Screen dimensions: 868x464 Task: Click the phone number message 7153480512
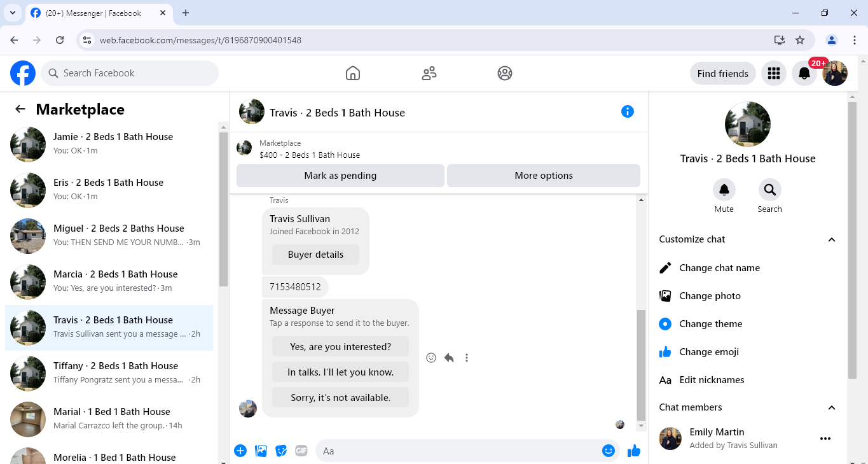pyautogui.click(x=295, y=287)
